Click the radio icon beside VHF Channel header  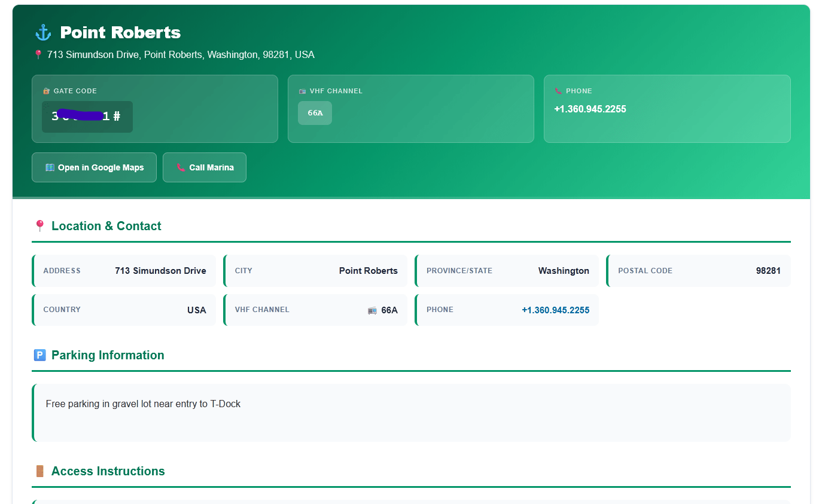point(302,91)
